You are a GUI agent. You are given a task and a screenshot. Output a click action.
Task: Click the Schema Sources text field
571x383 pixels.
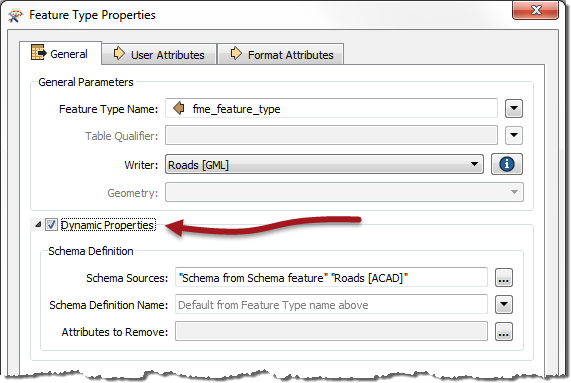[x=331, y=278]
